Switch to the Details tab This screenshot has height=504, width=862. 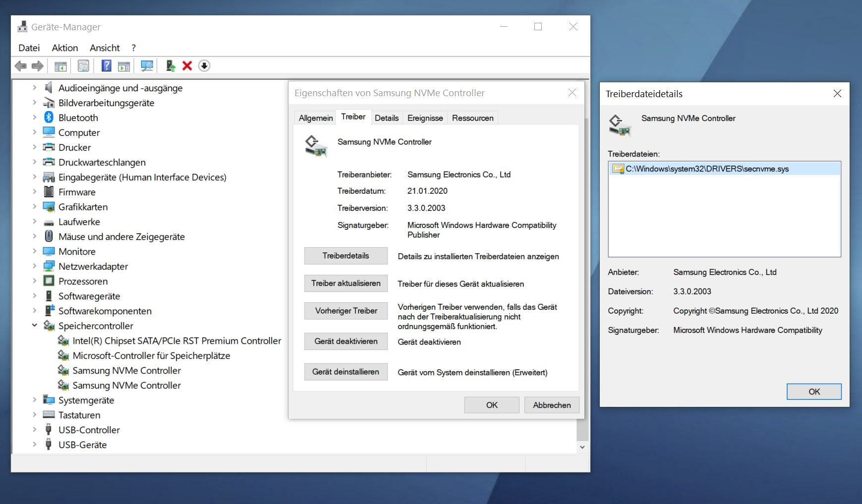(x=387, y=118)
